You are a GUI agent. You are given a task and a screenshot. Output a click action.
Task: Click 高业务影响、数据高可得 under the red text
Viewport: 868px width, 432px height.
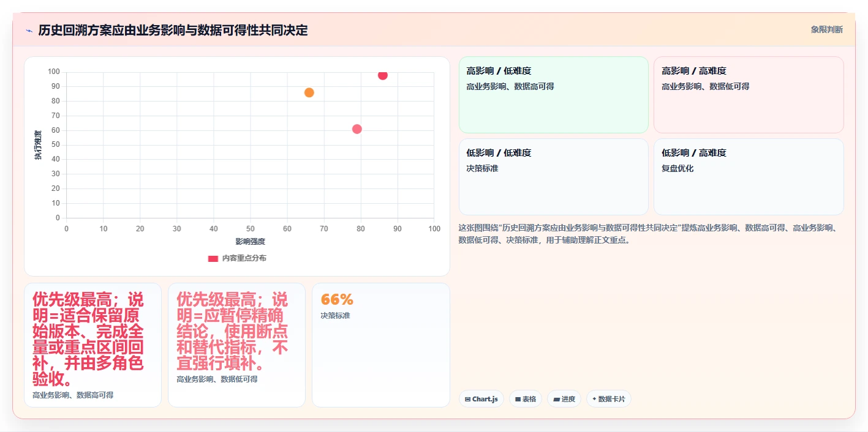click(73, 395)
